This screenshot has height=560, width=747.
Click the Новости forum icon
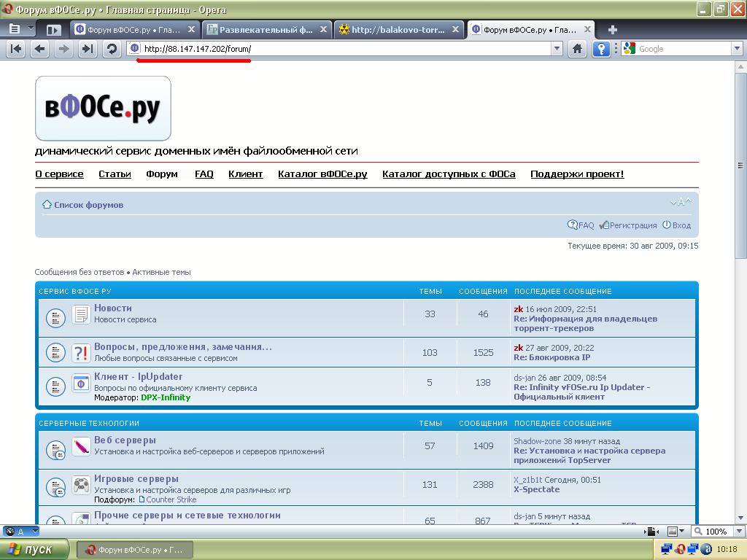point(81,314)
